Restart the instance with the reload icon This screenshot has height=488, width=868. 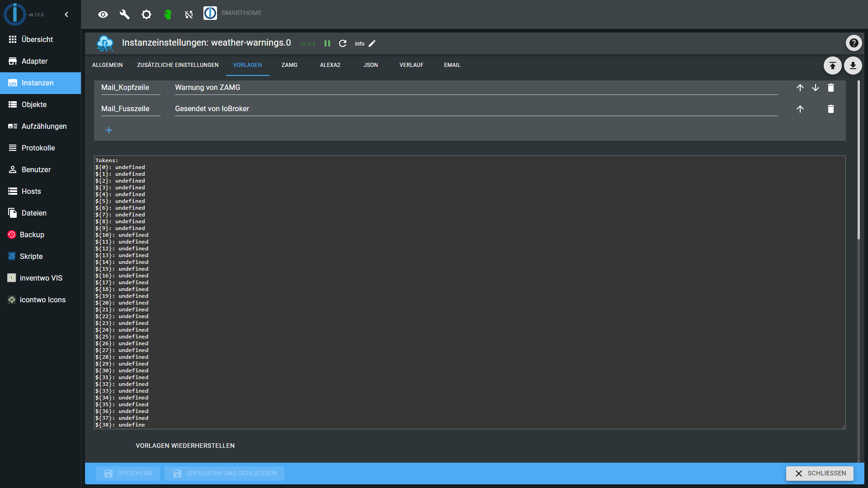[x=343, y=43]
